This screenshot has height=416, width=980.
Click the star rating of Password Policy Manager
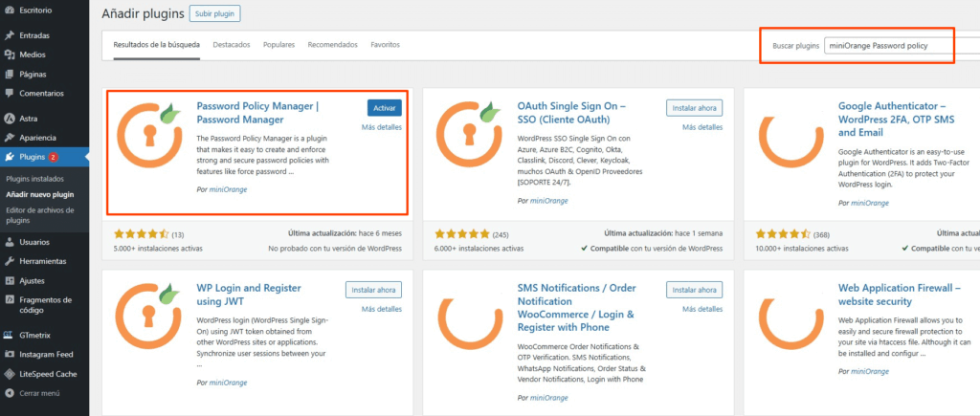(142, 234)
